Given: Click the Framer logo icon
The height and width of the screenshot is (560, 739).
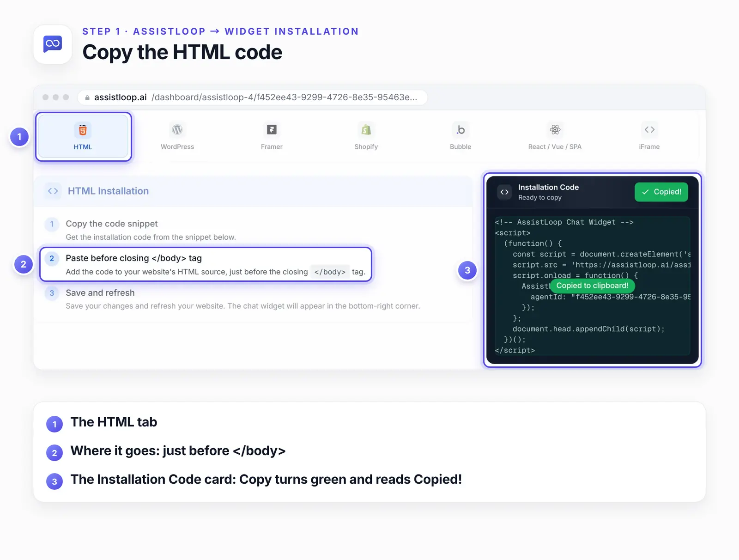Looking at the screenshot, I should coord(272,130).
